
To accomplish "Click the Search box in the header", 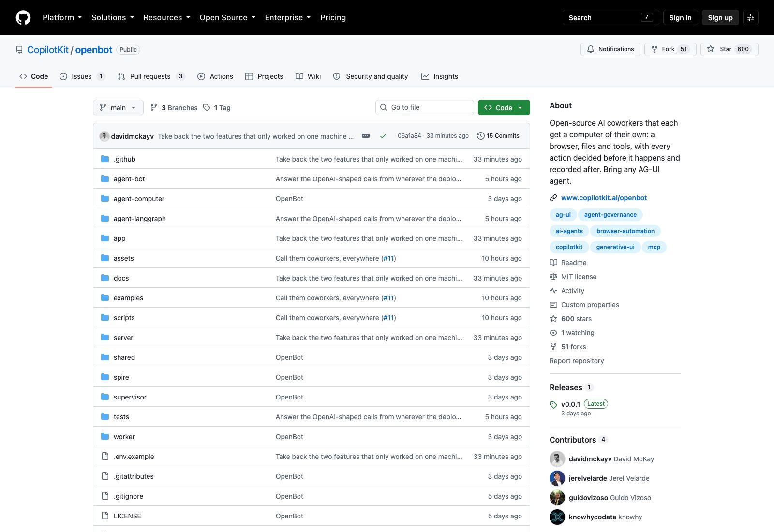I will (x=610, y=17).
